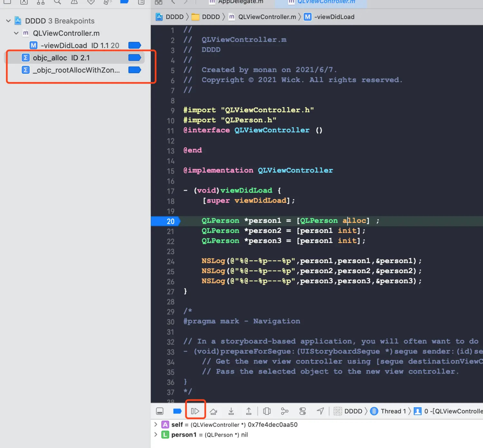Select the objc_alloc ID 2.1 row

tap(75, 58)
